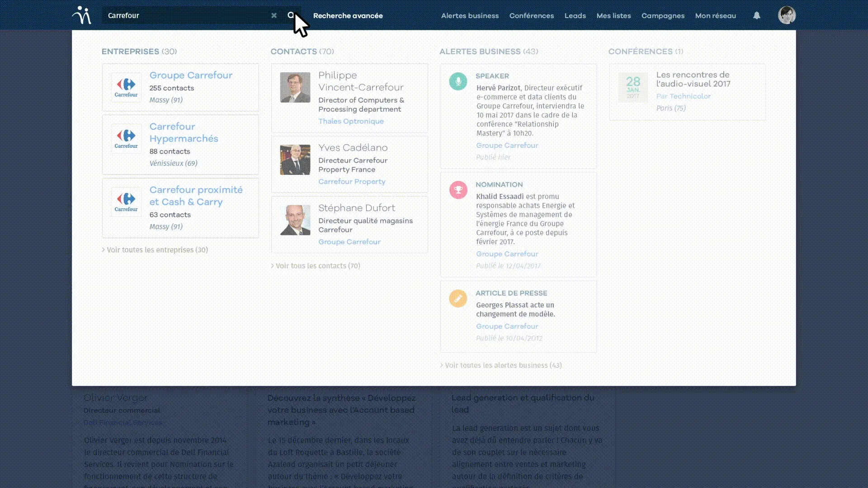This screenshot has width=868, height=488.
Task: Click Paris (75) location
Action: pyautogui.click(x=671, y=108)
